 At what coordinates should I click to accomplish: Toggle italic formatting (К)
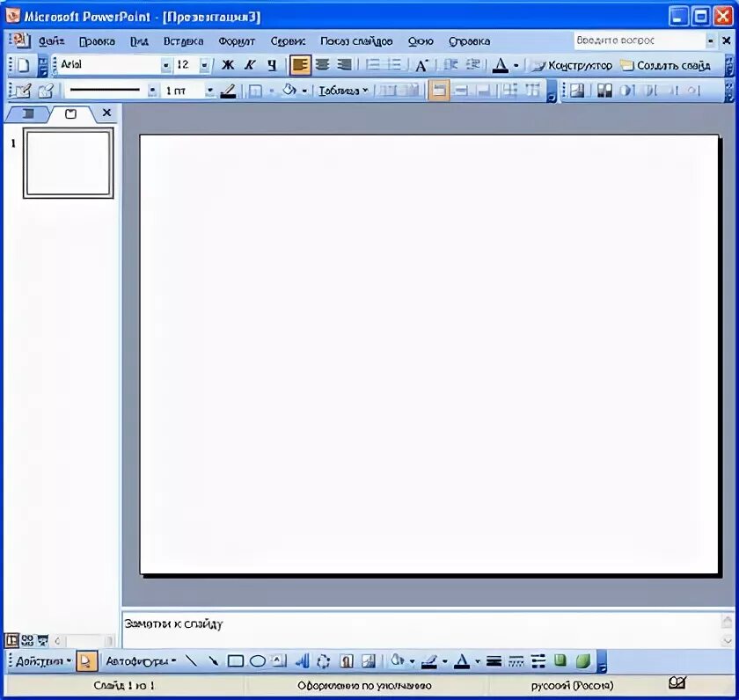(250, 65)
